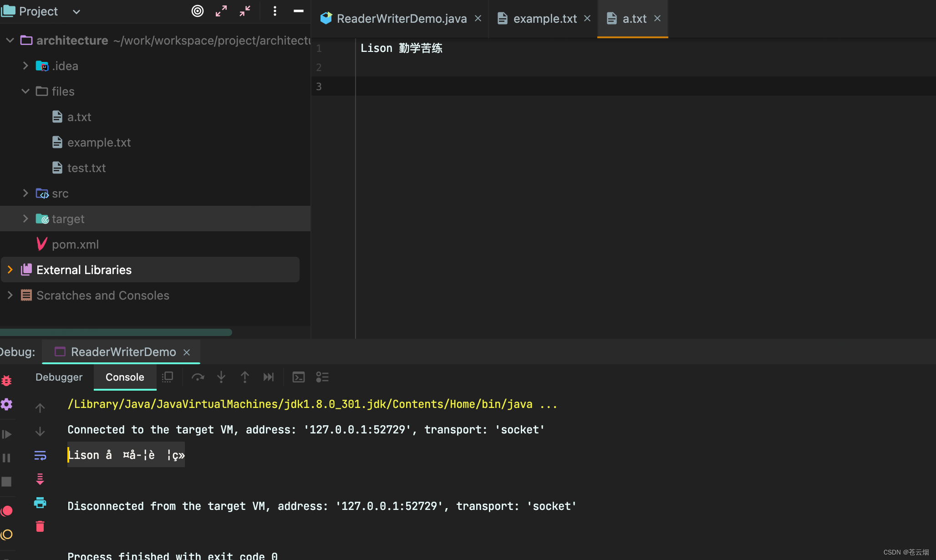Close the example.txt editor tab
This screenshot has height=560, width=936.
587,19
